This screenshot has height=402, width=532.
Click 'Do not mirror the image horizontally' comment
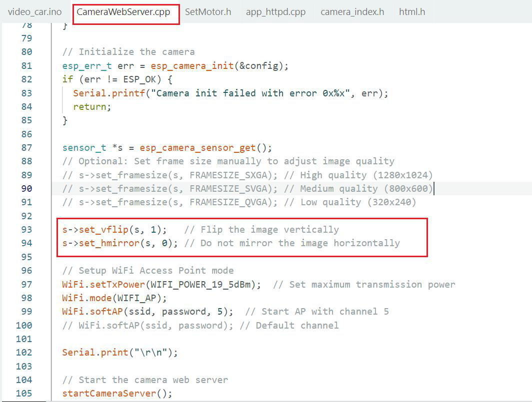292,243
